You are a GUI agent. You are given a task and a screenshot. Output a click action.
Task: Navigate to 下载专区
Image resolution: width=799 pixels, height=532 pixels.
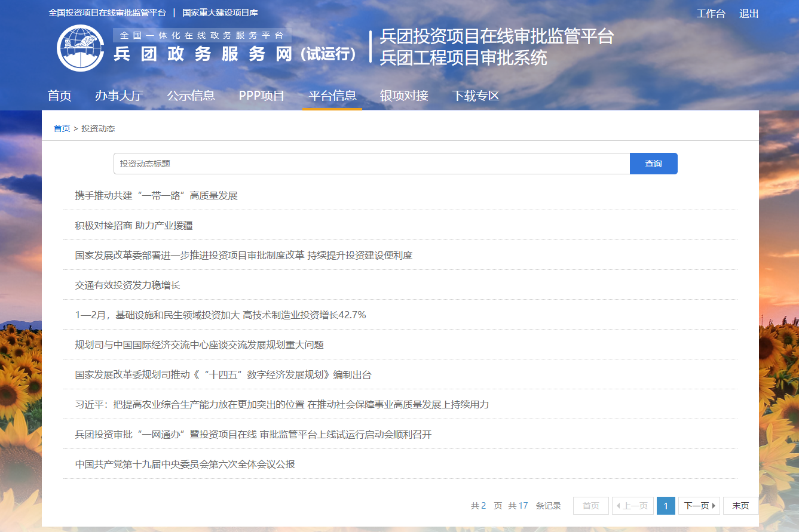point(476,96)
